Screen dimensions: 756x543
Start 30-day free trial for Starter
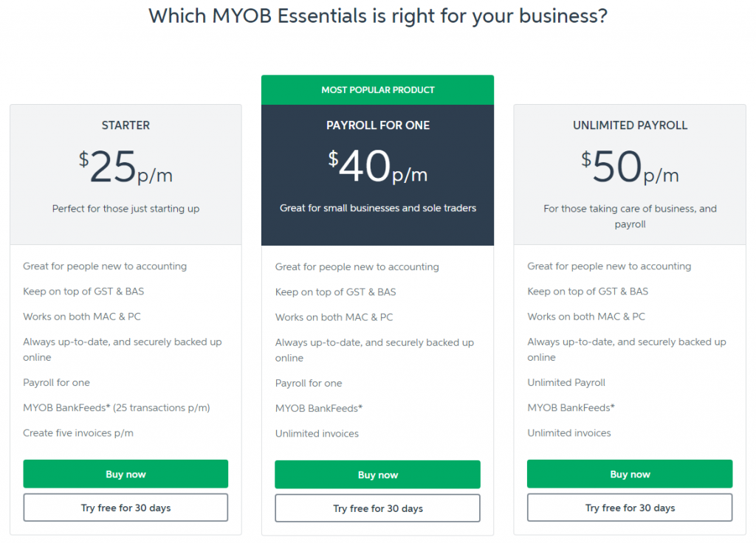pos(126,508)
